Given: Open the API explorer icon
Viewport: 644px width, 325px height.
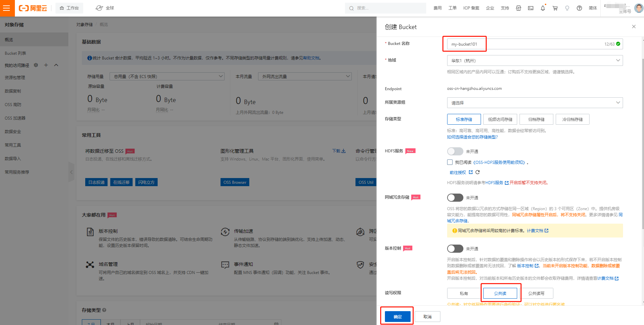Looking at the screenshot, I should 519,8.
